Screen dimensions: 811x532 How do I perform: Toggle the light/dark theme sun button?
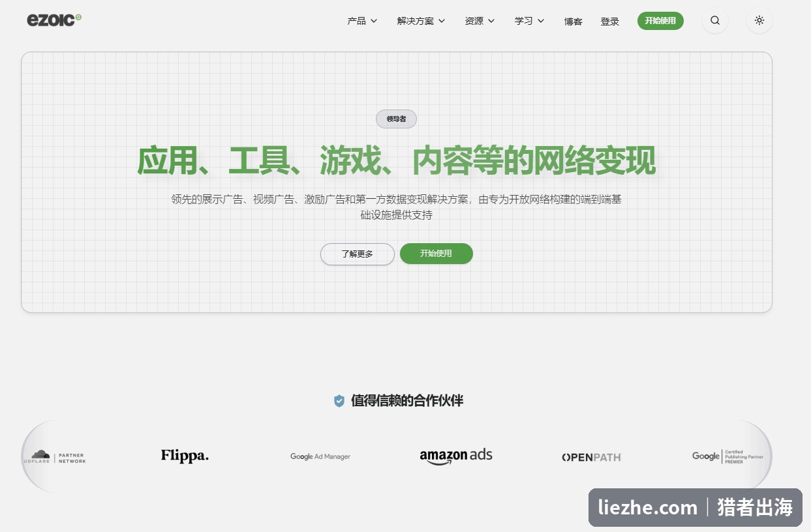click(759, 20)
